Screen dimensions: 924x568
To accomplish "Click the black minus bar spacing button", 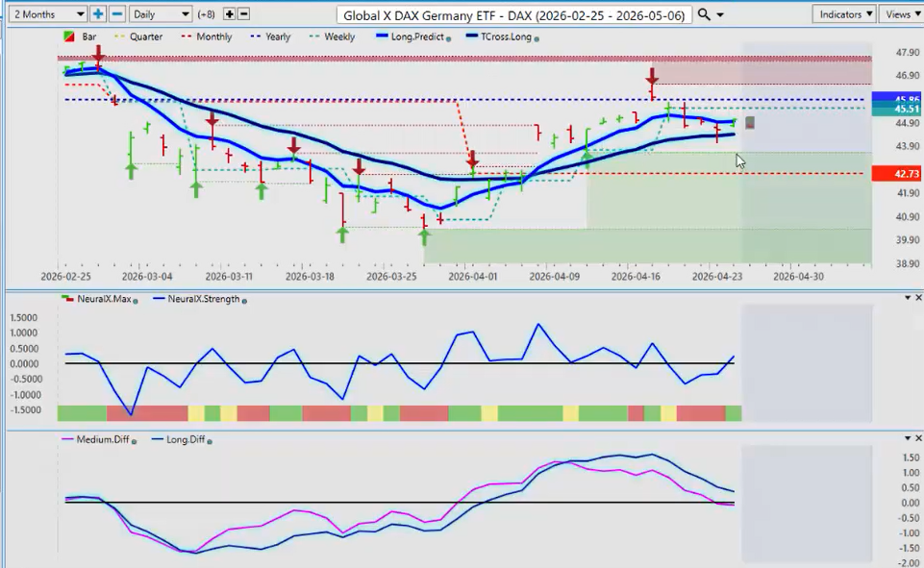I will (x=243, y=14).
